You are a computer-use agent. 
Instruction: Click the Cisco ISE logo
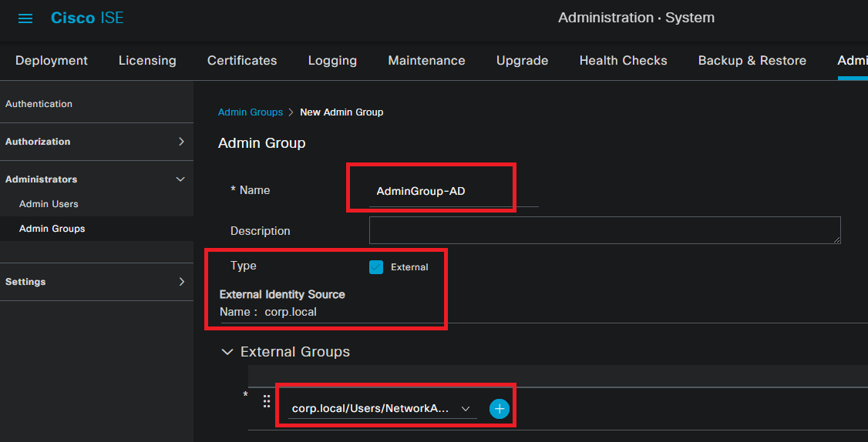click(x=87, y=18)
